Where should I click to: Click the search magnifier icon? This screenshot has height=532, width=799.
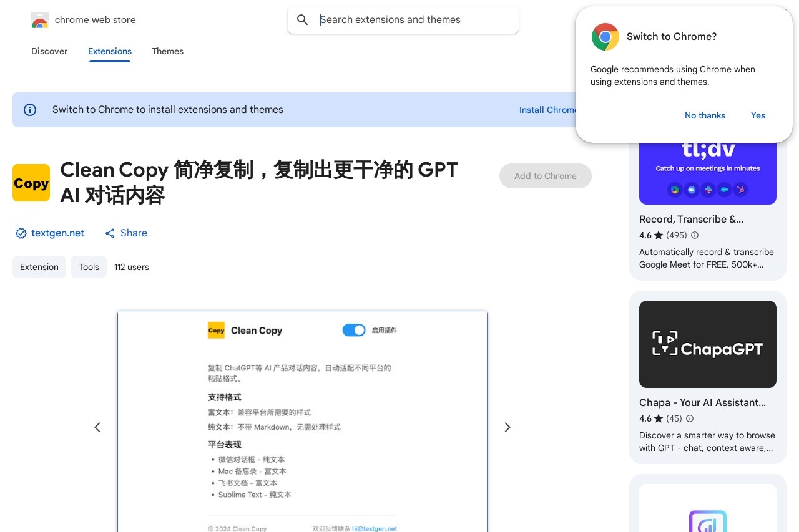(x=303, y=20)
